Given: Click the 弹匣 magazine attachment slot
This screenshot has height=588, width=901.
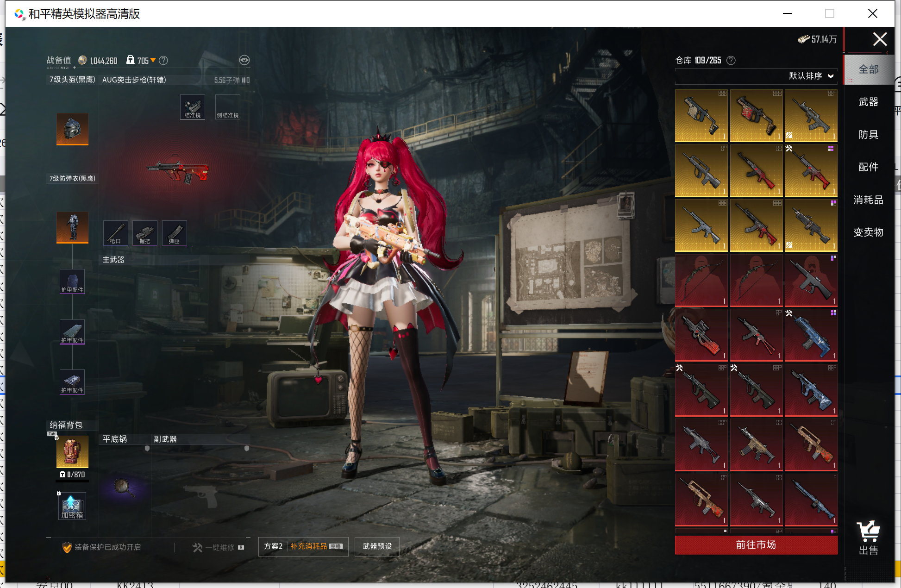Looking at the screenshot, I should pyautogui.click(x=174, y=232).
